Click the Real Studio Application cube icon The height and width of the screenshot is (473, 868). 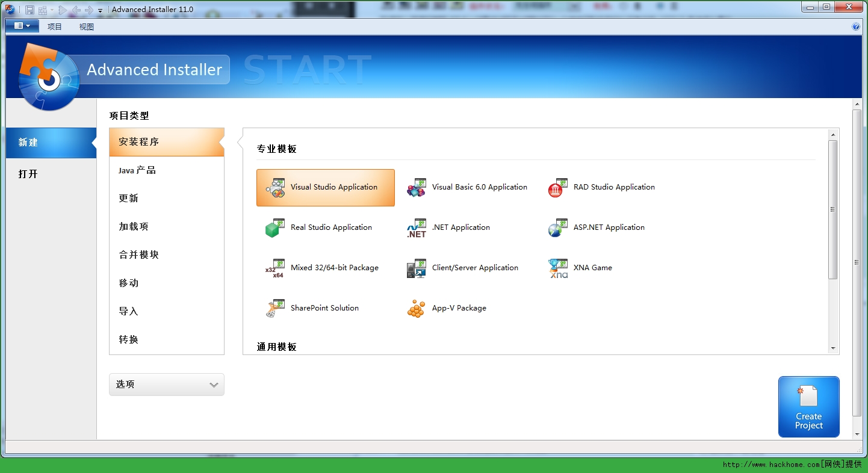(275, 228)
